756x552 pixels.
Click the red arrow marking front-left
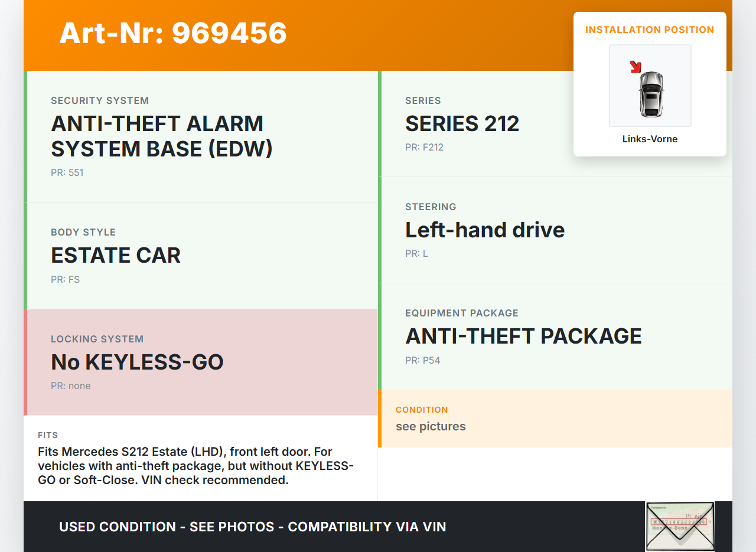[636, 67]
